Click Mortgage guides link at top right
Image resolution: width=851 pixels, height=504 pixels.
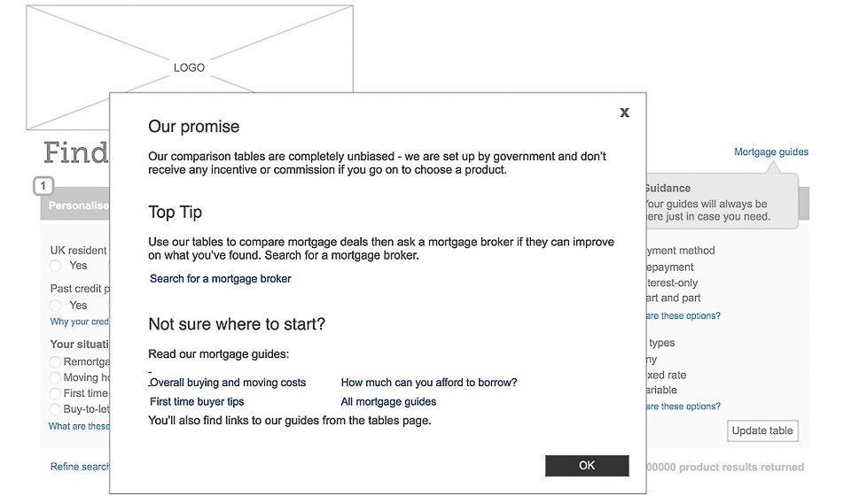coord(770,152)
